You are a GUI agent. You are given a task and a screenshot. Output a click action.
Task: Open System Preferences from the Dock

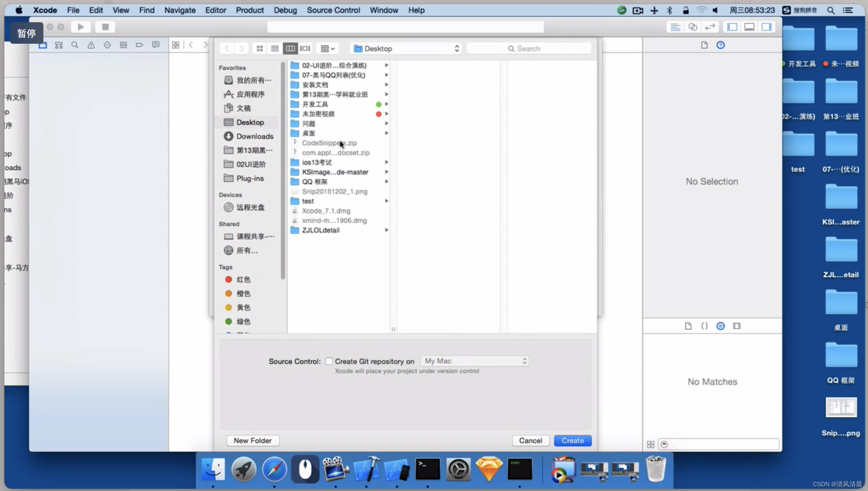(458, 469)
